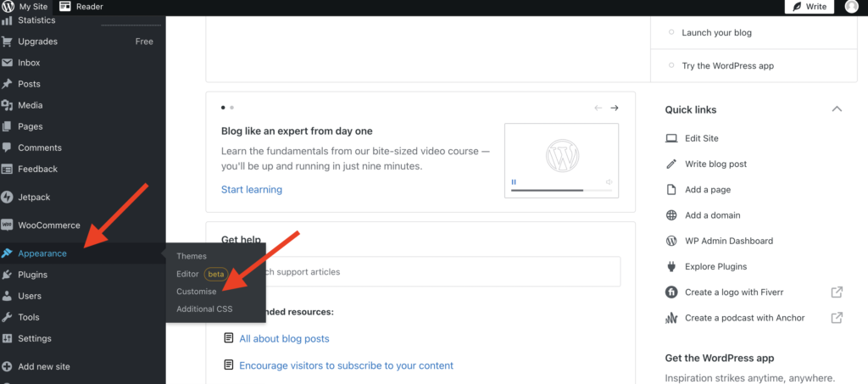Image resolution: width=868 pixels, height=384 pixels.
Task: Open WooCommerce in the sidebar
Action: [49, 225]
